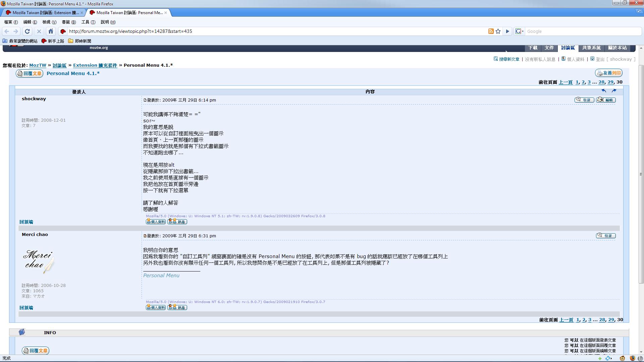Switch to the Extension forum tab
This screenshot has width=644, height=362.
tap(44, 13)
